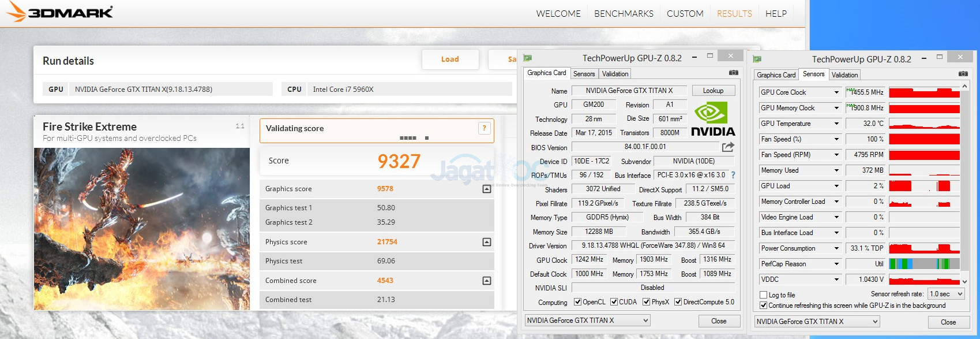
Task: Toggle the OpenCL computing checkbox
Action: click(577, 302)
